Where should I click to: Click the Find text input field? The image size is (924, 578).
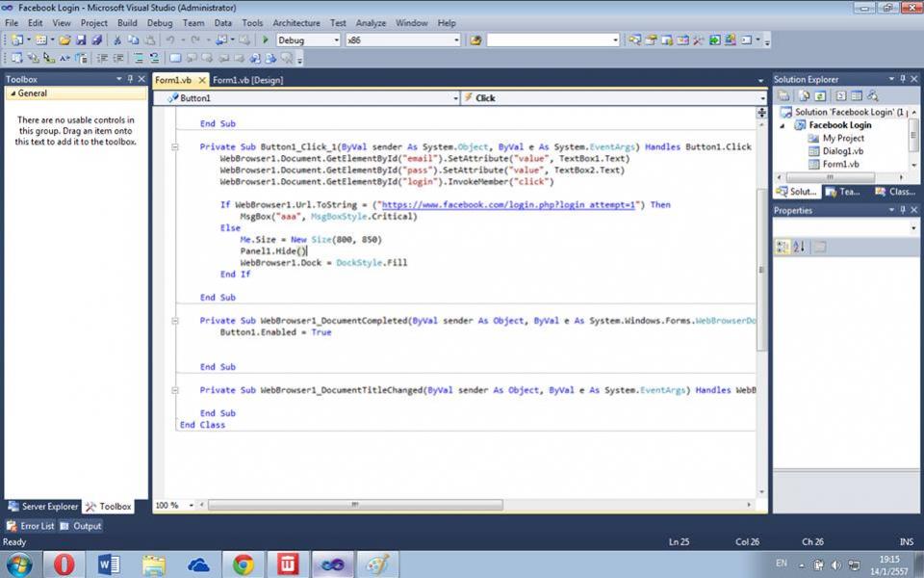point(549,40)
